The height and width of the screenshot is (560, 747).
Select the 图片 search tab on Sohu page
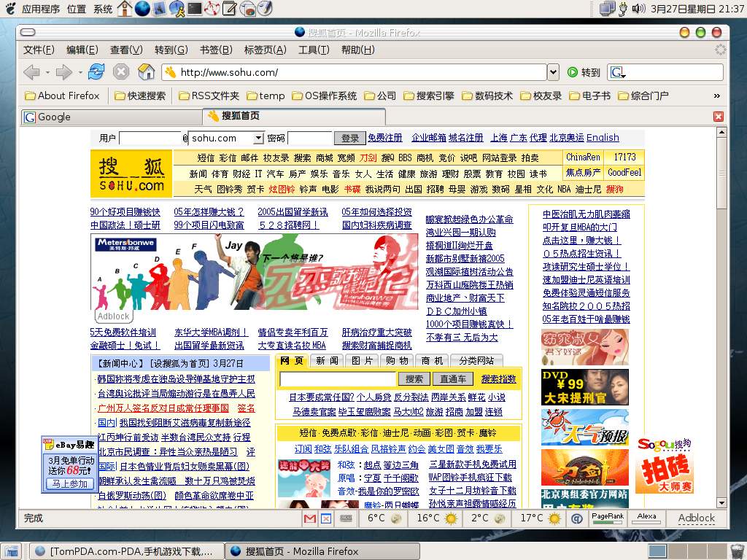click(362, 360)
